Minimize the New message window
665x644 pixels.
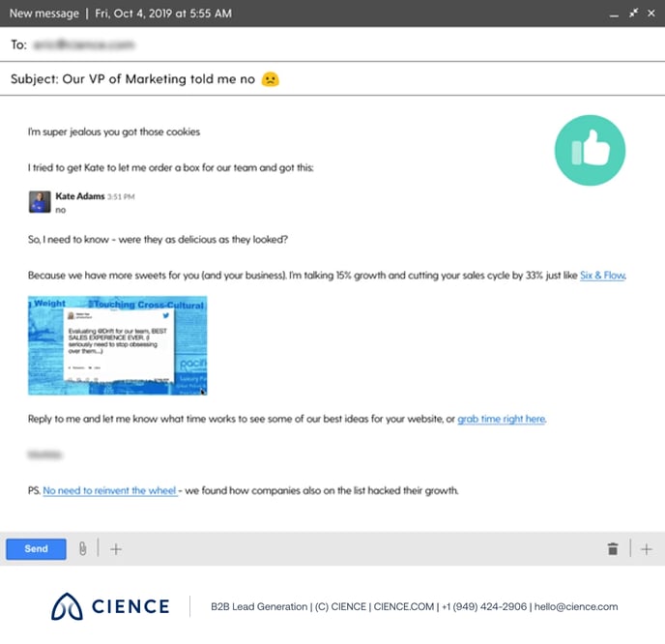pyautogui.click(x=613, y=14)
